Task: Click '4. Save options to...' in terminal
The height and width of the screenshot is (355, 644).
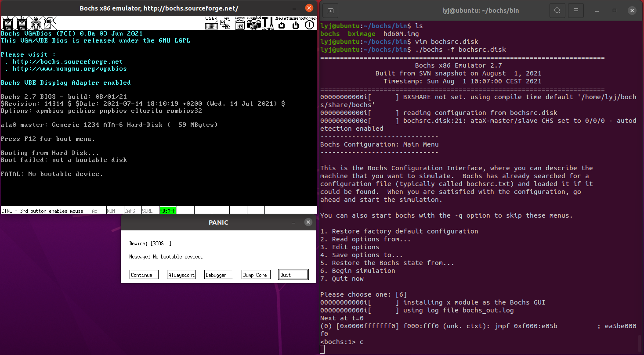Action: point(362,255)
